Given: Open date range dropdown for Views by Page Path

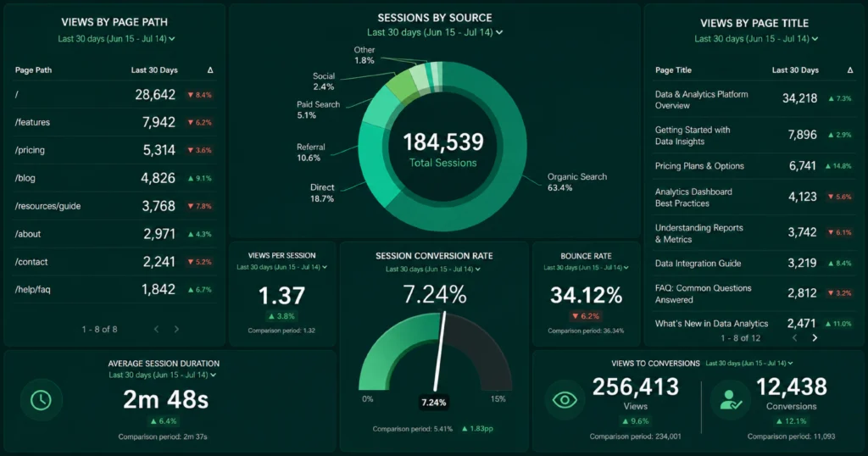Looking at the screenshot, I should (116, 39).
